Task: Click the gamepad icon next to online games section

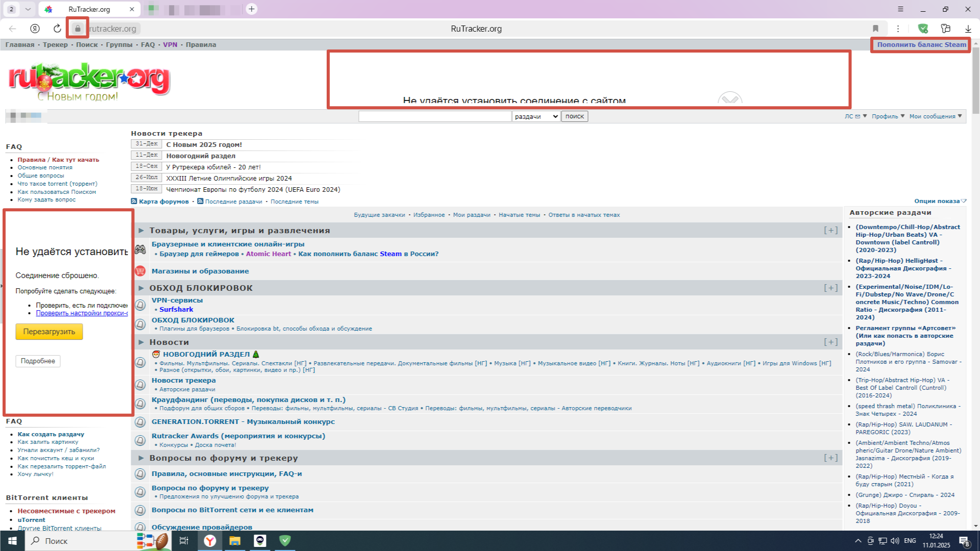Action: tap(140, 249)
